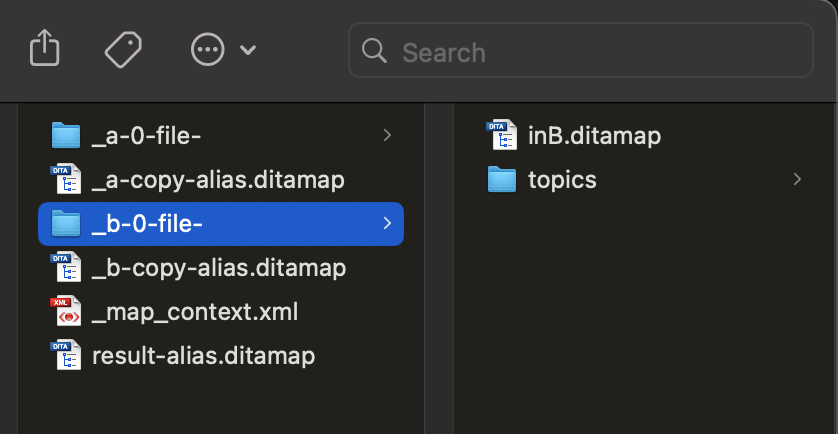
Task: Expand the _a-0-file- folder chevron
Action: (x=387, y=136)
